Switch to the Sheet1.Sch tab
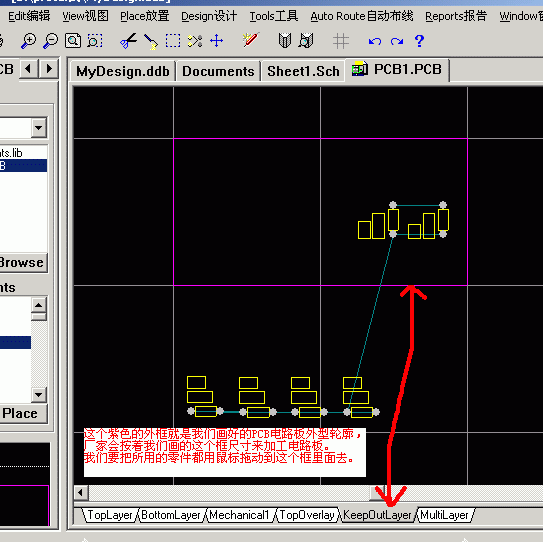The height and width of the screenshot is (542, 543). tap(303, 71)
